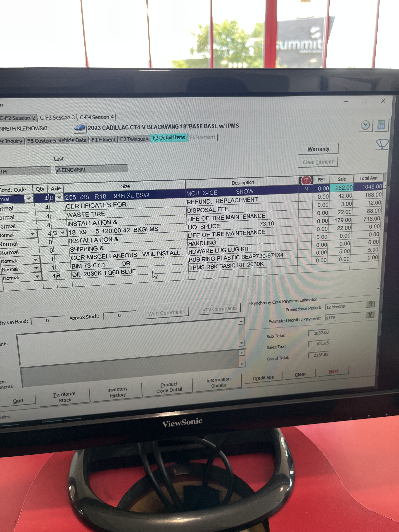
Task: Click the Estimated Monthly Payment question mark icon
Action: tap(370, 314)
